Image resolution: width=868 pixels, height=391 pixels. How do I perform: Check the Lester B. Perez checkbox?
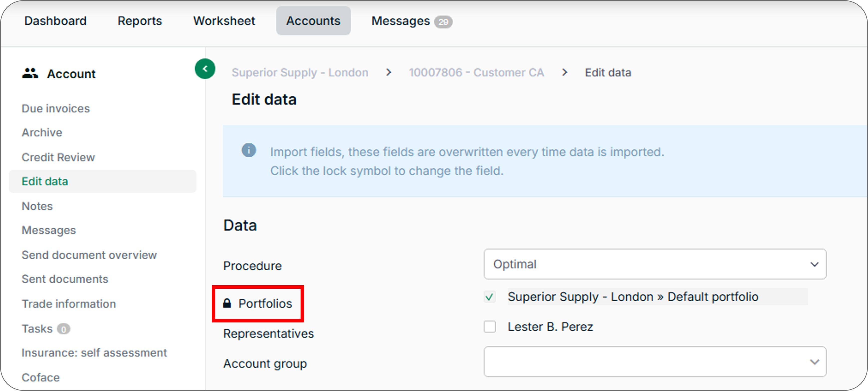(490, 327)
